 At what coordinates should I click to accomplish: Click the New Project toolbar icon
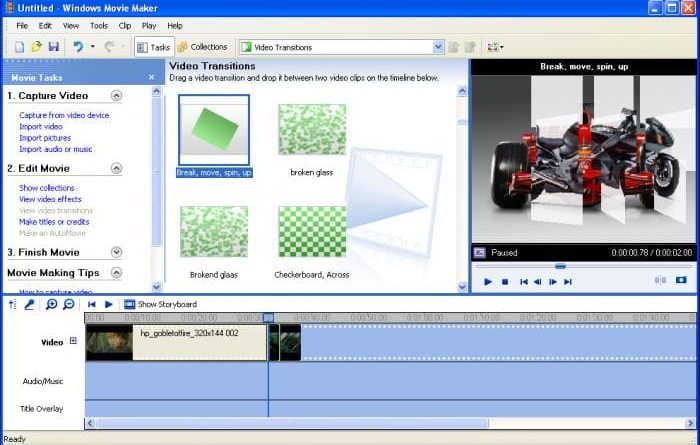coord(19,47)
